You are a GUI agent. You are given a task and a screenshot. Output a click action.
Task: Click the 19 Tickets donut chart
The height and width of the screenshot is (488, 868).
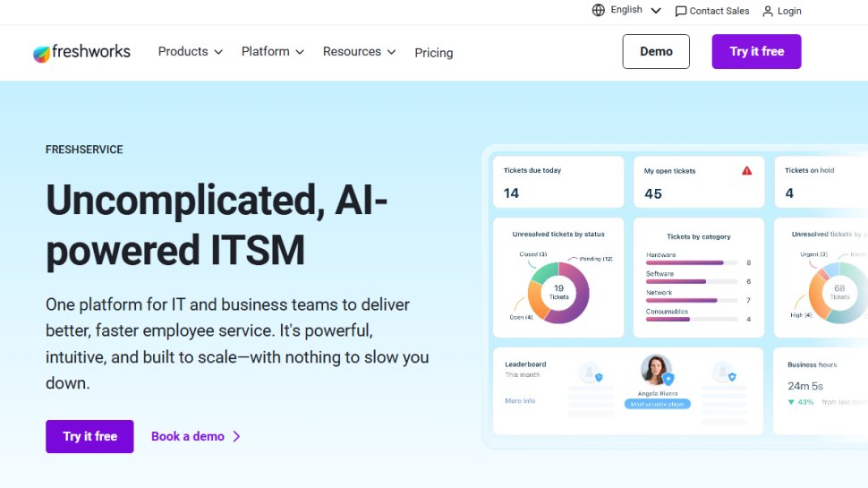558,293
